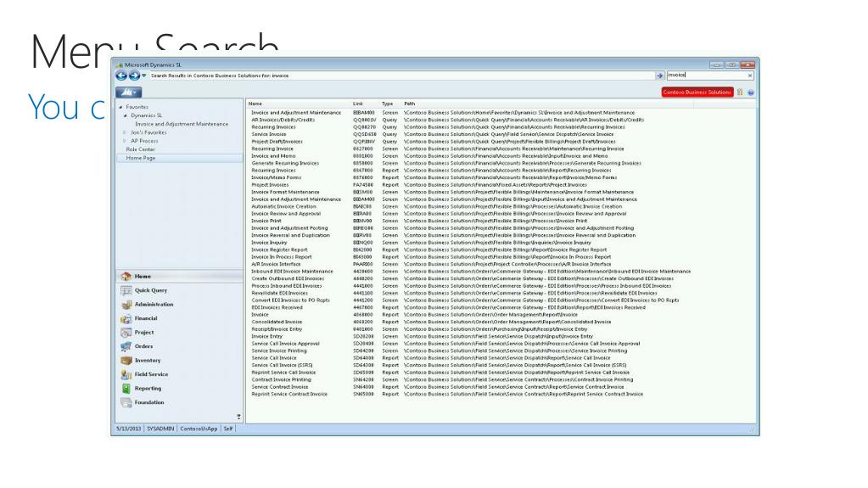This screenshot has height=488, width=868.
Task: Sort results by the Type column
Action: [387, 104]
